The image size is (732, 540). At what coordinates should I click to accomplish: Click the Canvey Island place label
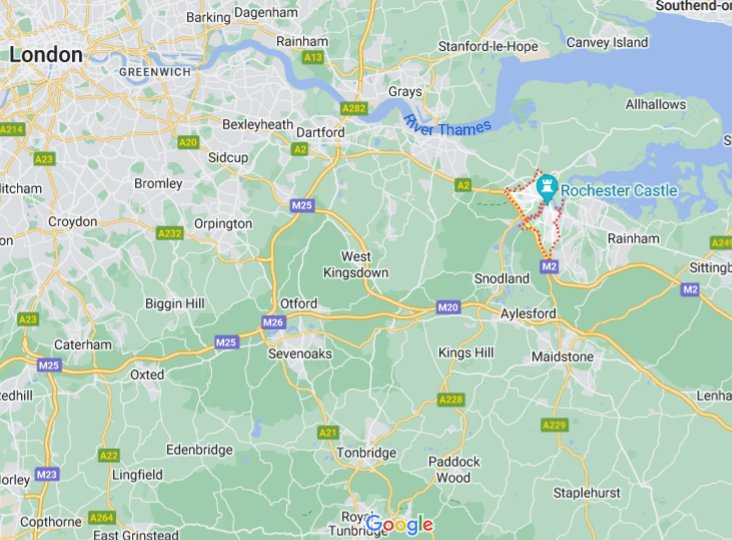click(607, 42)
